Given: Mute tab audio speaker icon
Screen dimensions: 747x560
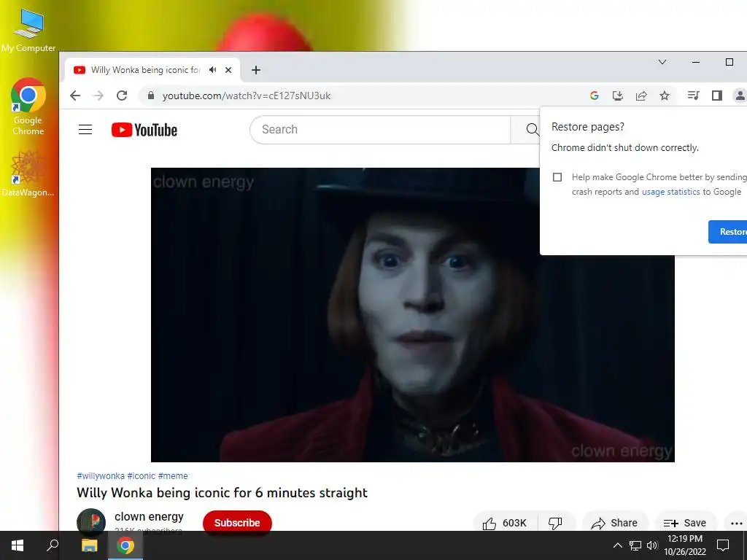Looking at the screenshot, I should coord(212,70).
